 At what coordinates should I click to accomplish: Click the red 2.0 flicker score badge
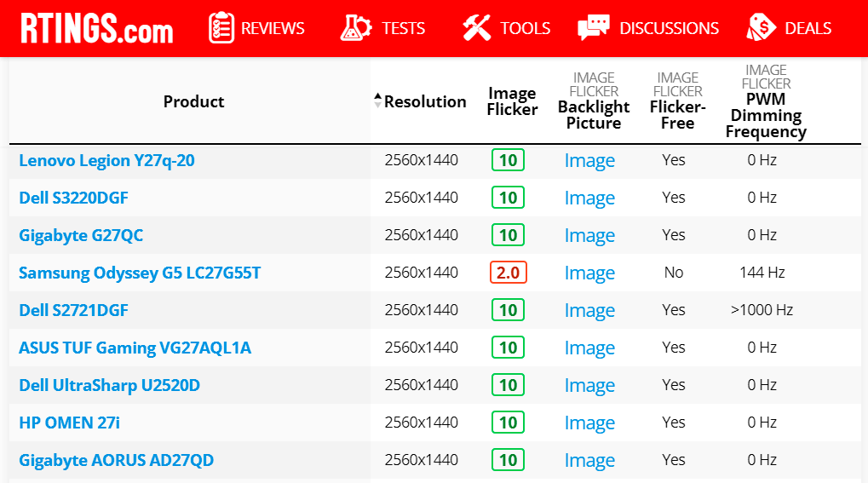509,273
